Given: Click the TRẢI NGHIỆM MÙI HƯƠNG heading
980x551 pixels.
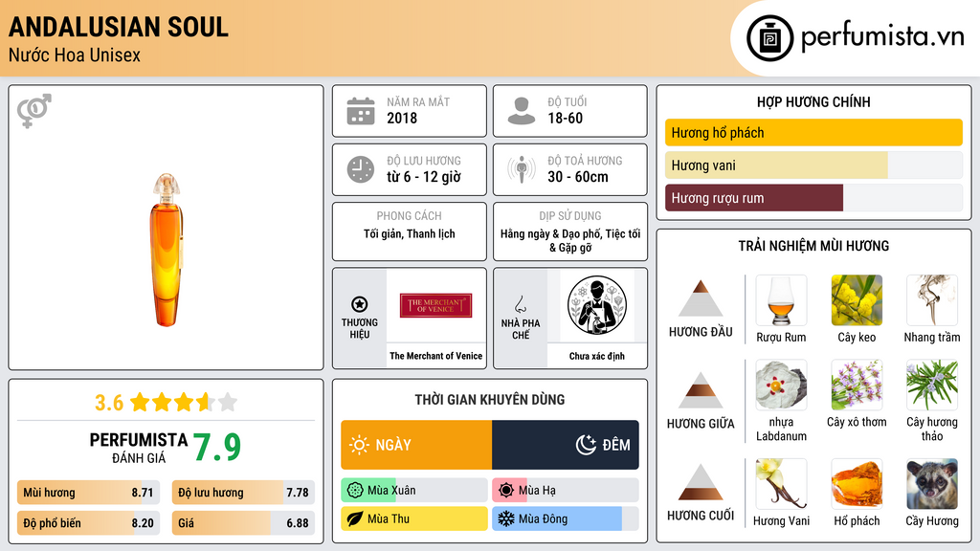Looking at the screenshot, I should tap(813, 246).
